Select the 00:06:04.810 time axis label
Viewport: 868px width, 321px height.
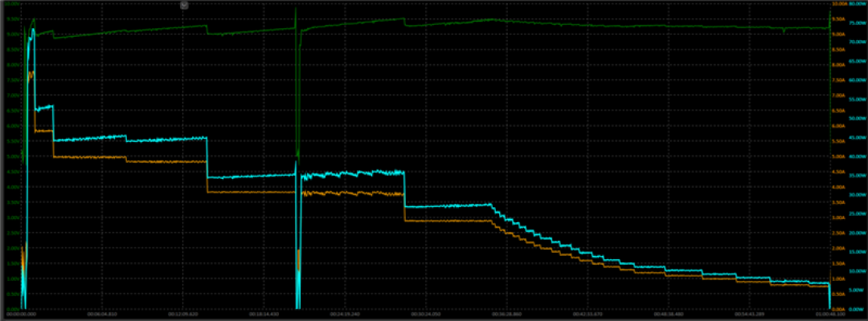[102, 314]
